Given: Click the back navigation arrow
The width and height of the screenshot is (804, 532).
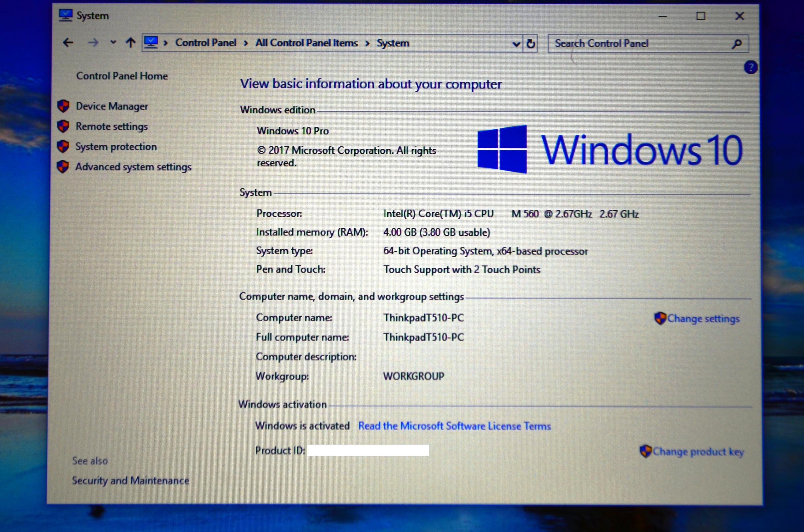Looking at the screenshot, I should pyautogui.click(x=68, y=43).
